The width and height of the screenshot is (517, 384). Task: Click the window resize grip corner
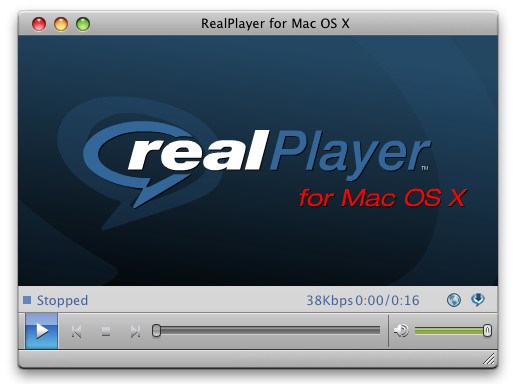pos(489,359)
